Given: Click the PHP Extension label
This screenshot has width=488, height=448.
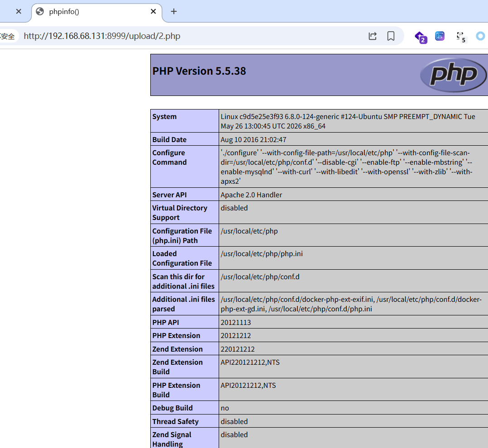Looking at the screenshot, I should (x=176, y=336).
